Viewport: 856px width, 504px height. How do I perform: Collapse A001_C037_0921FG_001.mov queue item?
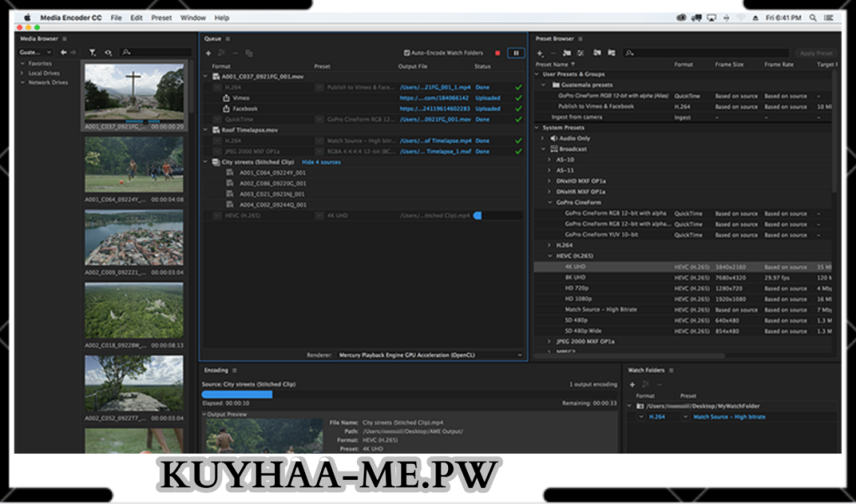point(206,77)
